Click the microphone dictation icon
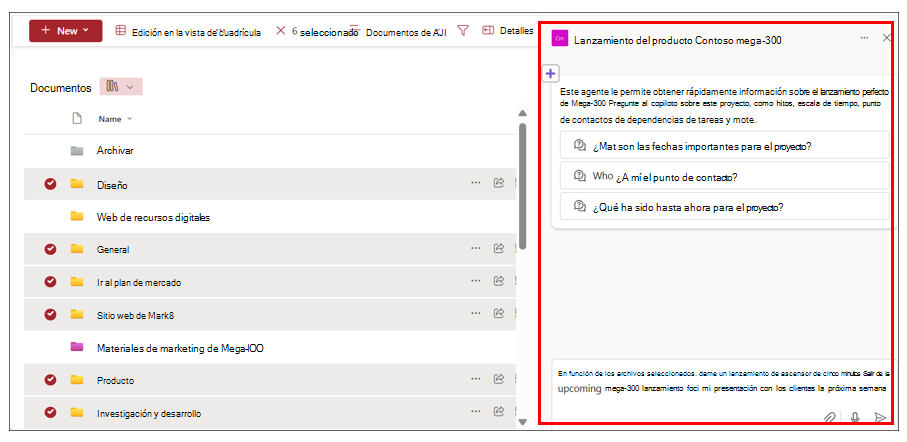Image resolution: width=907 pixels, height=442 pixels. coord(855,417)
